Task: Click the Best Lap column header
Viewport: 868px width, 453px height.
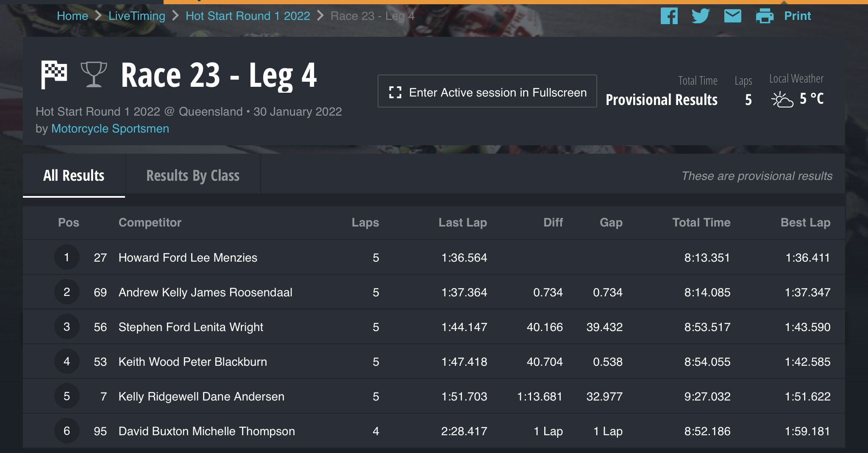Action: point(805,222)
